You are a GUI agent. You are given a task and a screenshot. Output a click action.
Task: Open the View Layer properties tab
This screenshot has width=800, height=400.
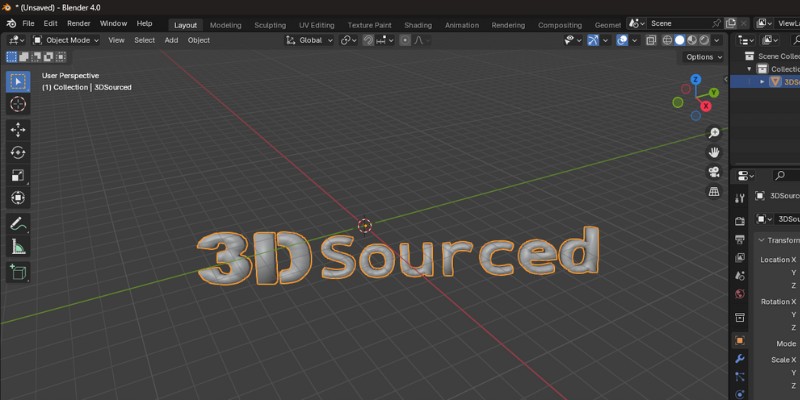(739, 258)
